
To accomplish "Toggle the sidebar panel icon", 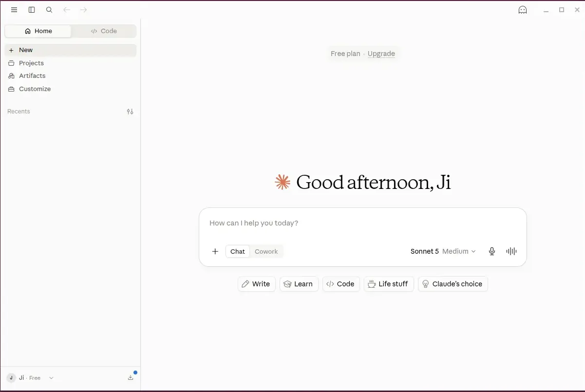I will pyautogui.click(x=32, y=10).
